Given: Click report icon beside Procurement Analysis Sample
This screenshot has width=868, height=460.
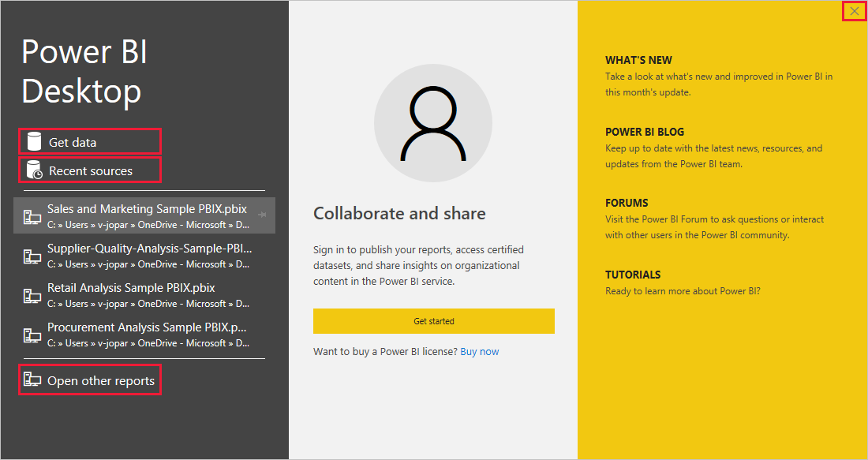Looking at the screenshot, I should pyautogui.click(x=32, y=335).
